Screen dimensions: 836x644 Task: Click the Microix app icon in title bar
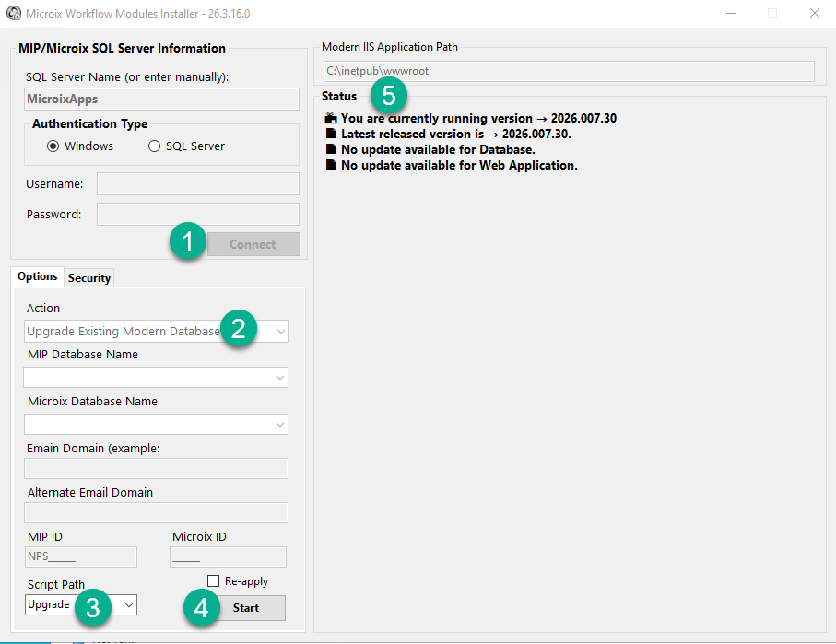click(13, 13)
